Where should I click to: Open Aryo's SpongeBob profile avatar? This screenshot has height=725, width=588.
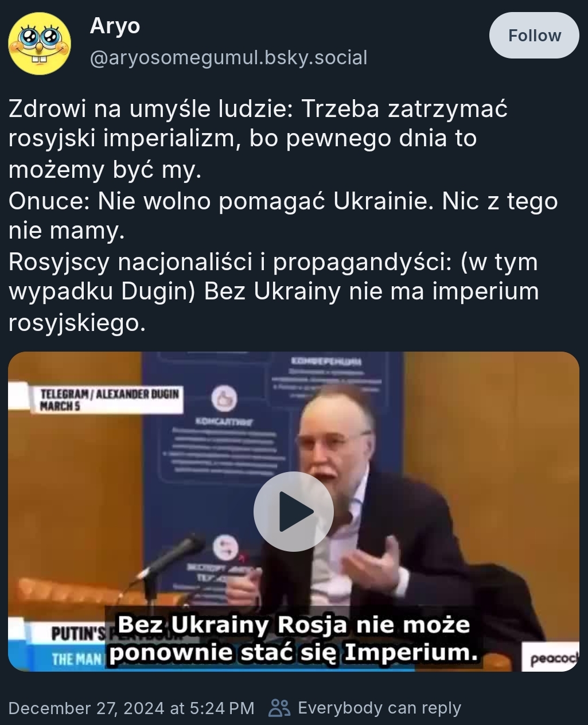tap(40, 43)
